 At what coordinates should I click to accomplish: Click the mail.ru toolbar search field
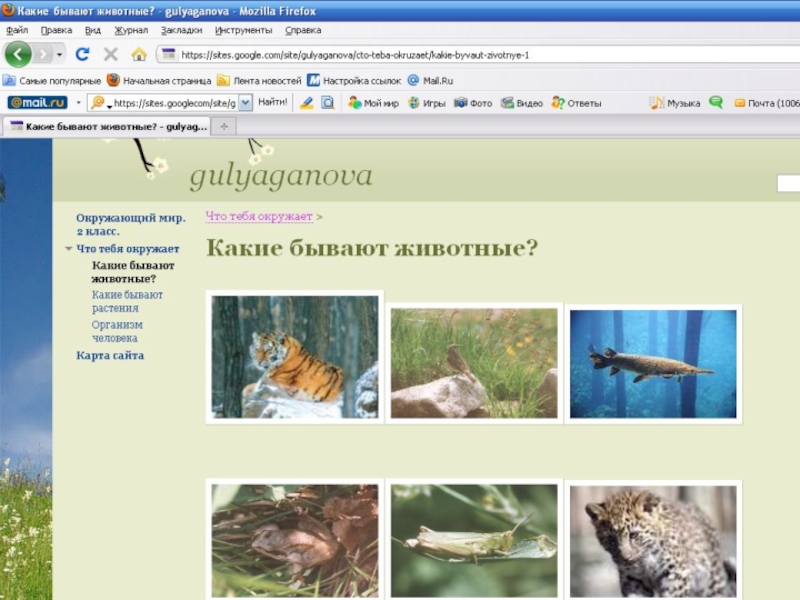coord(174,103)
